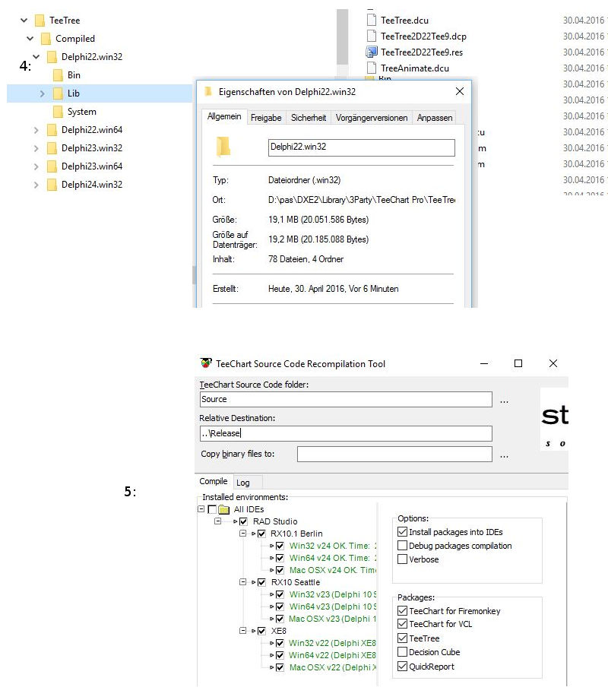Expand the Lib folder node
Image resolution: width=608 pixels, height=700 pixels.
42,93
